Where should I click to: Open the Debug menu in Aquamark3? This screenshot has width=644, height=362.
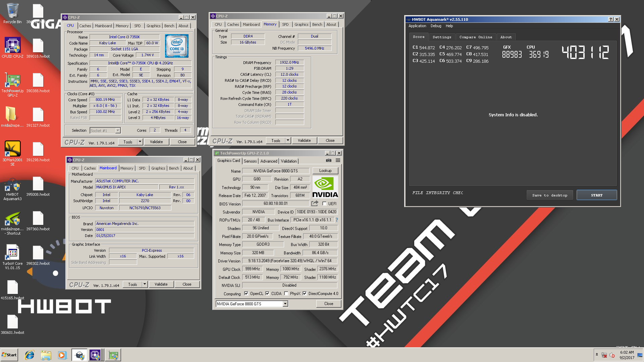tap(436, 26)
